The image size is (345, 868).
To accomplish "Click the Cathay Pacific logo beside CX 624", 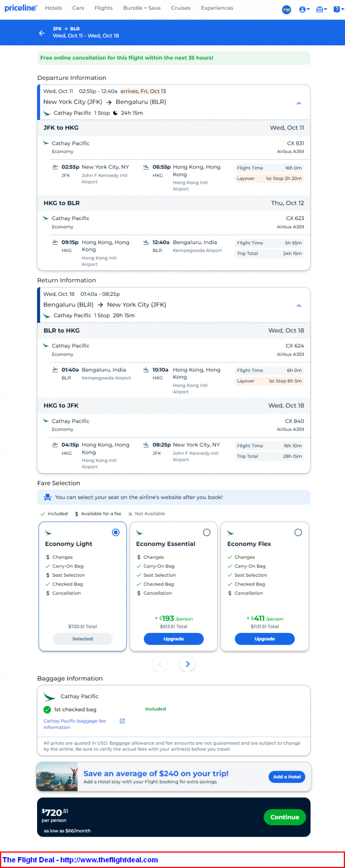I will coord(46,345).
